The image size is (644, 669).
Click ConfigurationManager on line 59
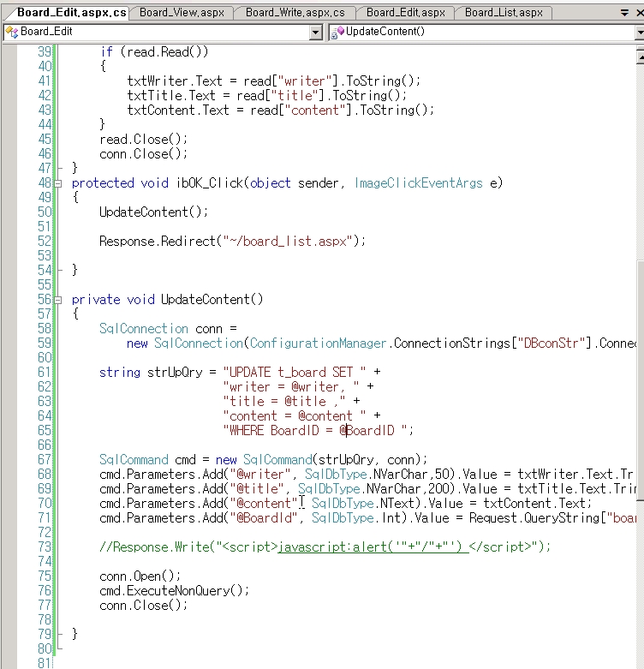pos(318,343)
